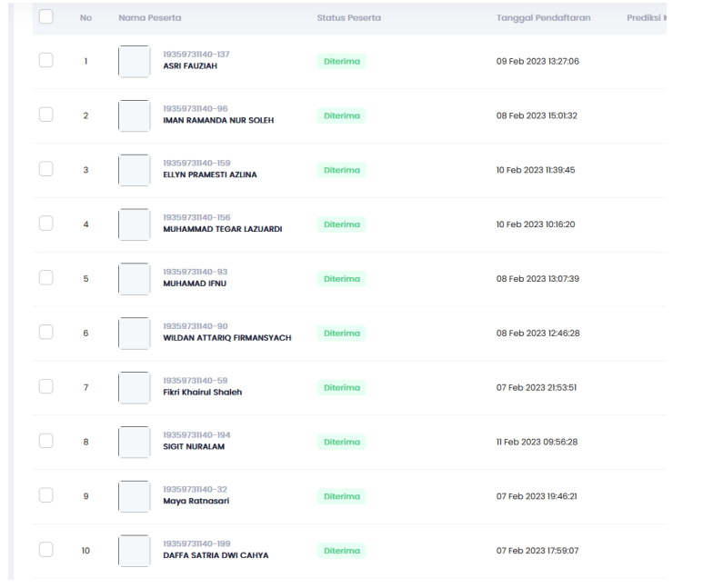Click the Status Peserta column header
The width and height of the screenshot is (713, 588).
(x=348, y=18)
